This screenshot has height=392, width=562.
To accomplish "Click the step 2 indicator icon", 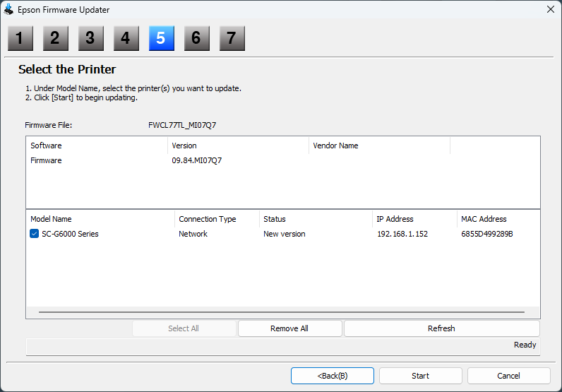I will click(56, 38).
